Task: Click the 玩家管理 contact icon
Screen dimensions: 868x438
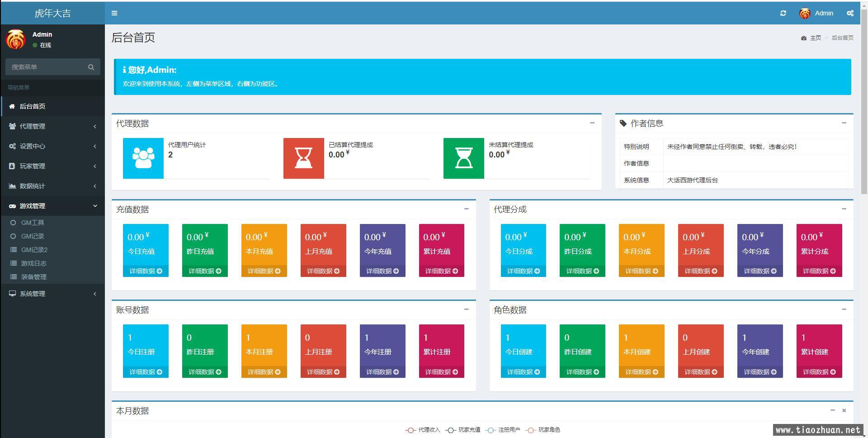Action: (x=12, y=166)
